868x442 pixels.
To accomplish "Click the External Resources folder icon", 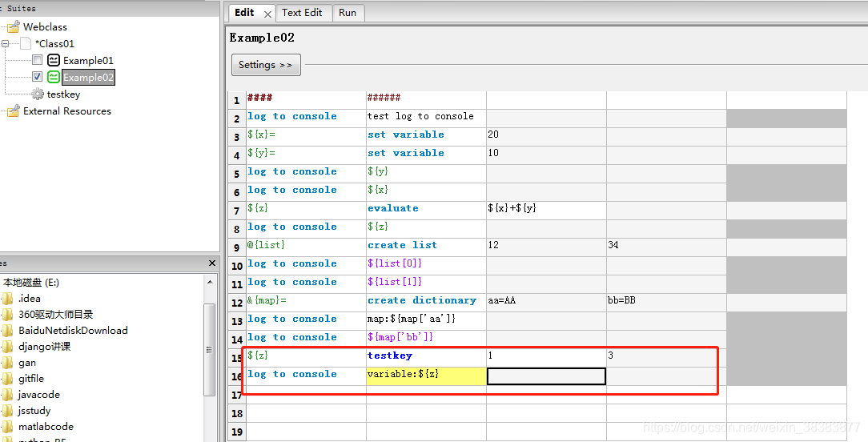I will 14,110.
